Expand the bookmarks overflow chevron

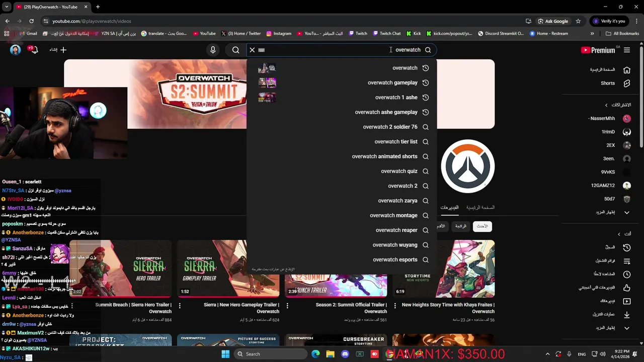[x=592, y=34]
